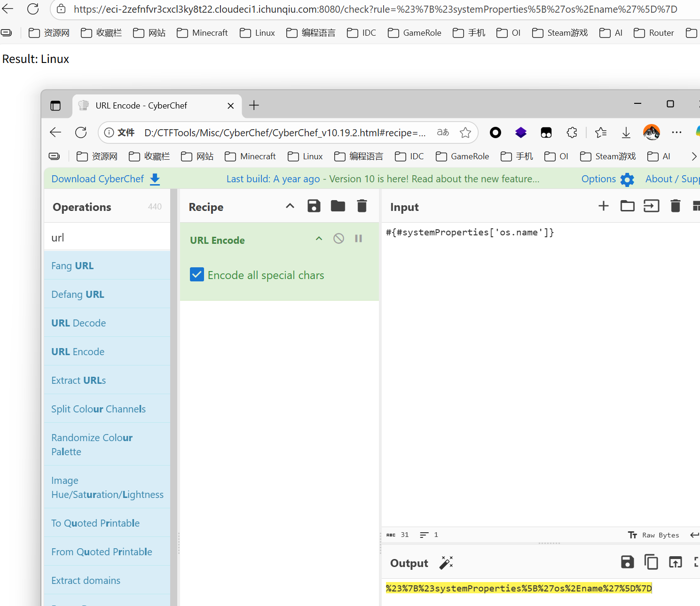Collapse the Recipe pane chevron
Image resolution: width=700 pixels, height=606 pixels.
[x=290, y=206]
